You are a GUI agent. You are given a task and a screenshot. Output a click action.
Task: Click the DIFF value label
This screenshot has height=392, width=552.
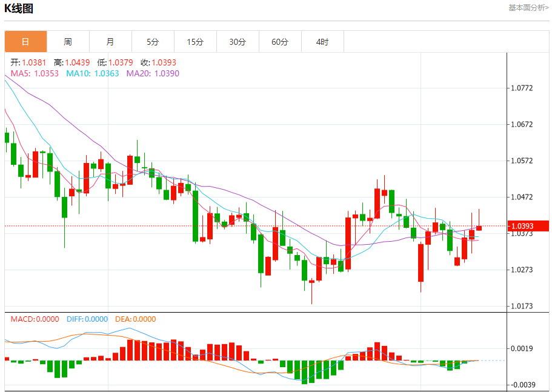87,319
